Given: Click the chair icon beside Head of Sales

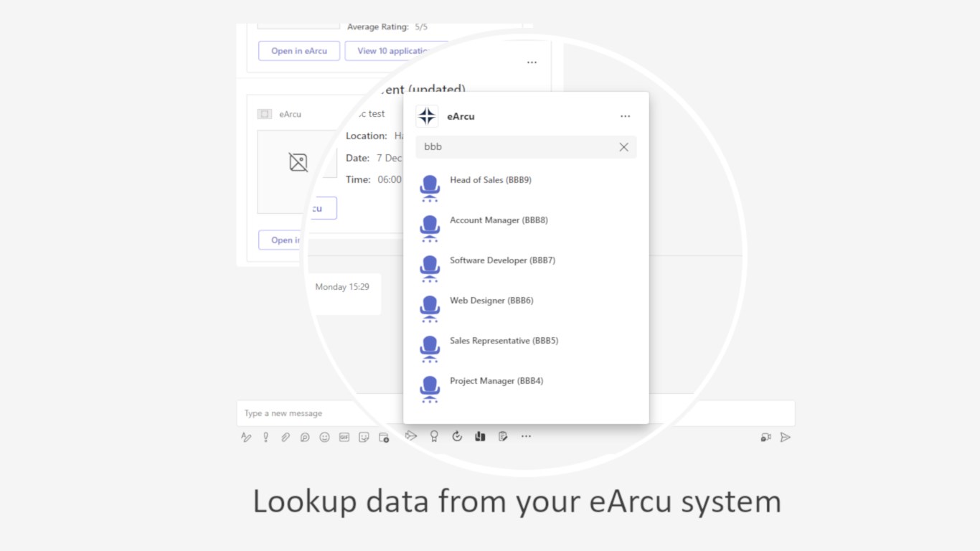Looking at the screenshot, I should coord(430,189).
